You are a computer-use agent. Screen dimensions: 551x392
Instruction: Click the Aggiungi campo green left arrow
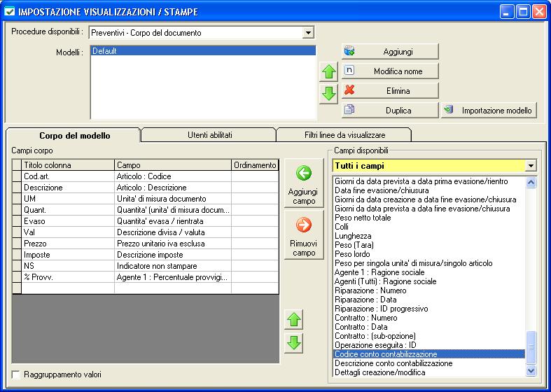(304, 183)
